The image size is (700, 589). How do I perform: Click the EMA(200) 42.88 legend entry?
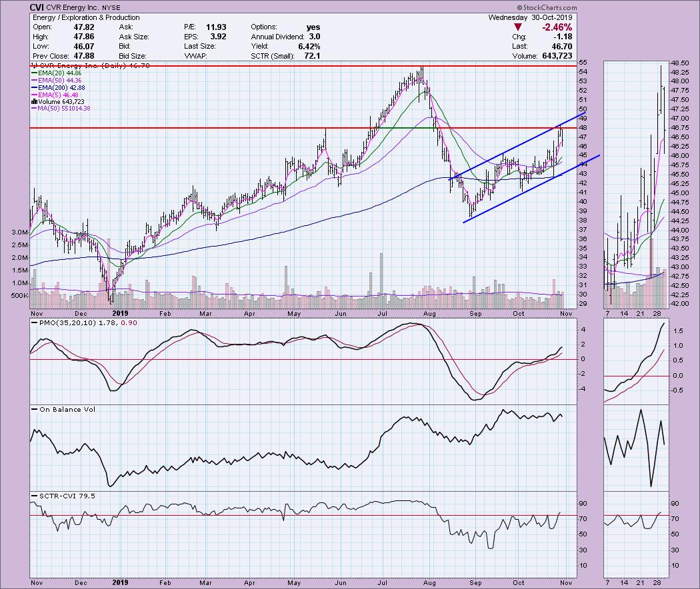58,88
